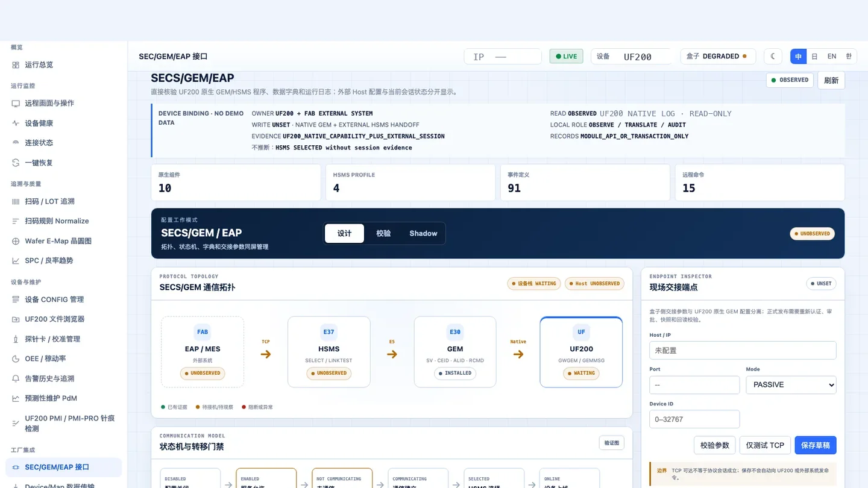
Task: Click the OBSERVED status badge near 刷新
Action: point(790,80)
